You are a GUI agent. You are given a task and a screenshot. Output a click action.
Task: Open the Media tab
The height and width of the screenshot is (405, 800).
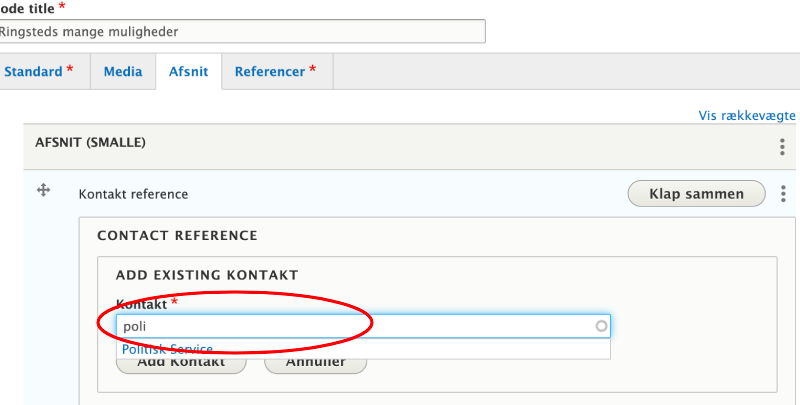point(124,72)
